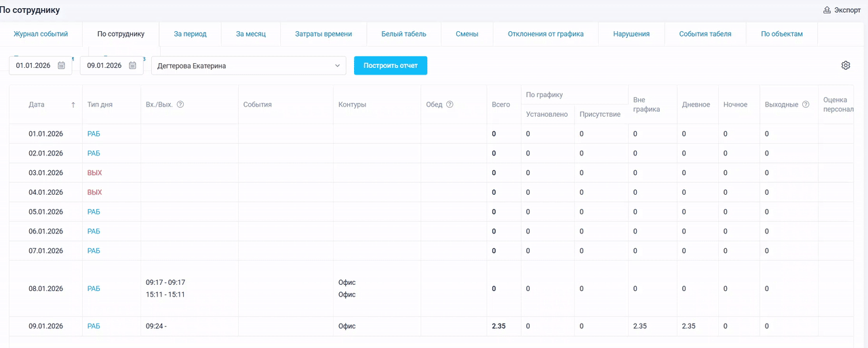
Task: Switch to the По объектам tab
Action: (781, 34)
